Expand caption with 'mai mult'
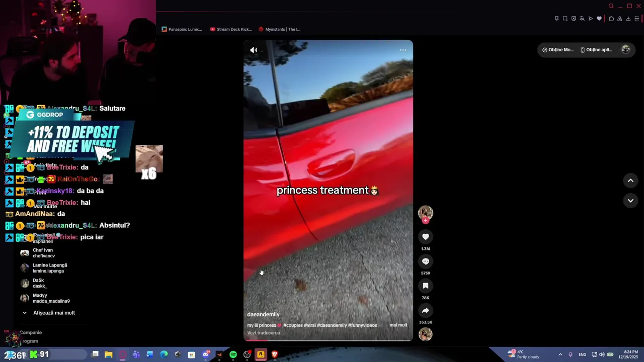Screen dimensions: 644x362 tap(398, 325)
